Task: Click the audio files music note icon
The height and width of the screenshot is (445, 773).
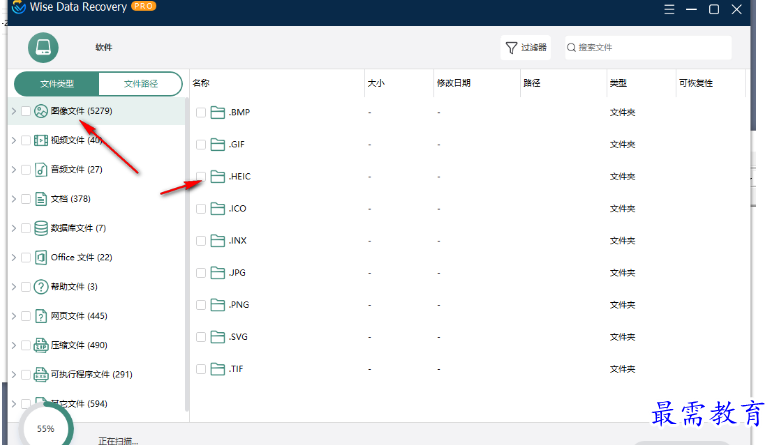Action: pyautogui.click(x=41, y=170)
